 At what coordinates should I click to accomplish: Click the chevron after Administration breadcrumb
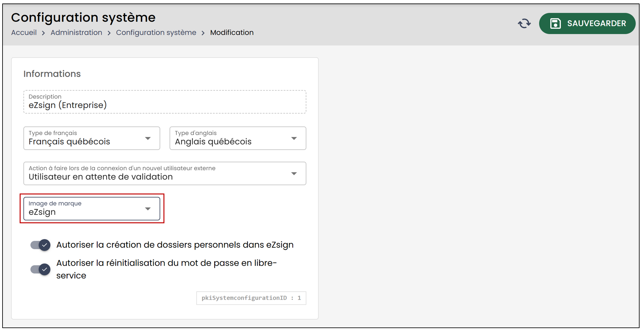109,33
